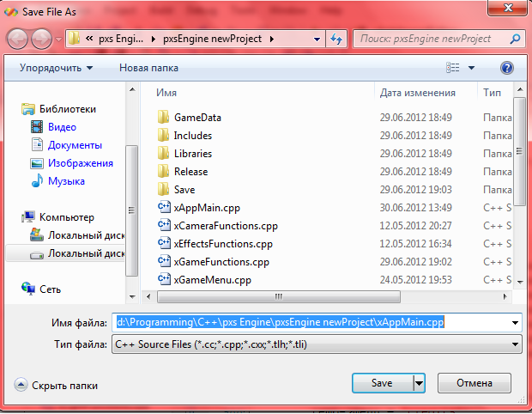Open the help question mark icon
The height and width of the screenshot is (414, 532).
pyautogui.click(x=506, y=67)
